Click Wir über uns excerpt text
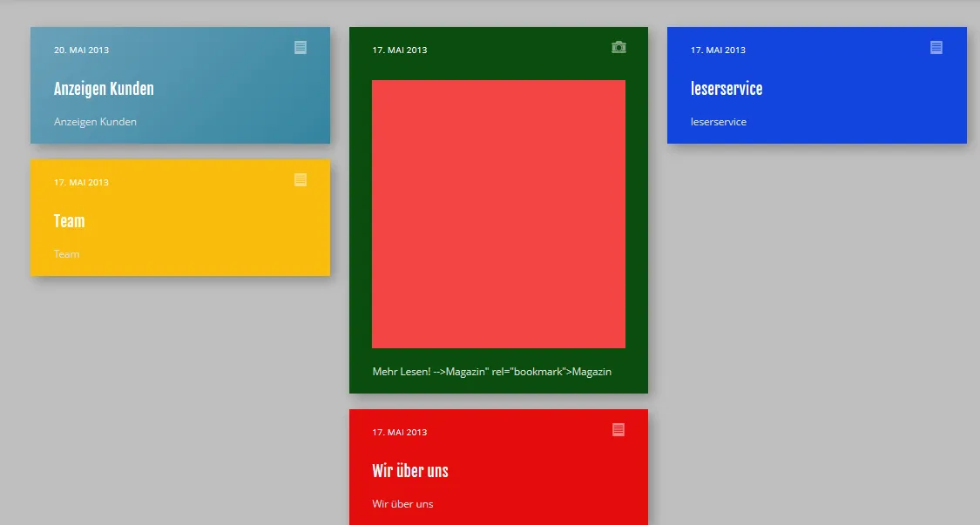The width and height of the screenshot is (980, 525). click(x=402, y=504)
